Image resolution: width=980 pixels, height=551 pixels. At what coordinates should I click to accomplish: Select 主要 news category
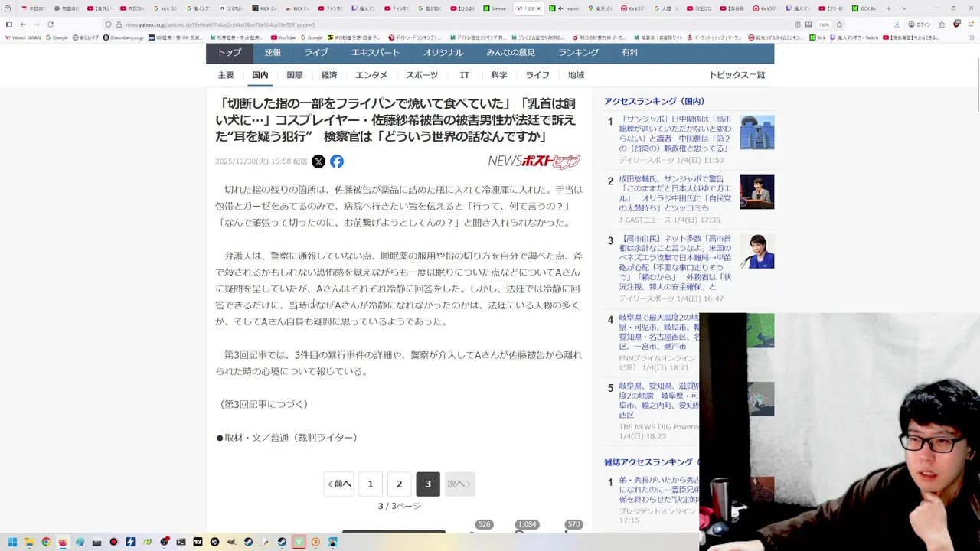[226, 75]
